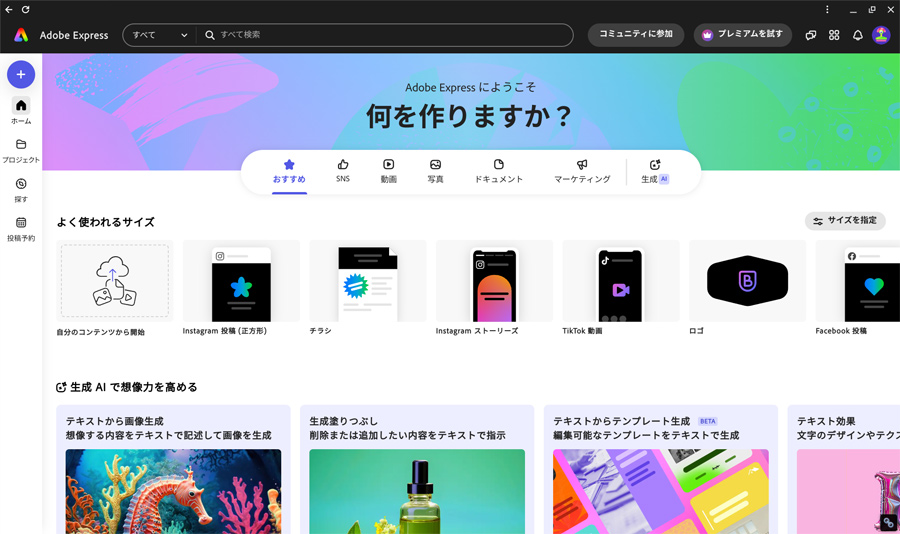The image size is (900, 534).
Task: Open the notifications bell icon
Action: (x=858, y=35)
